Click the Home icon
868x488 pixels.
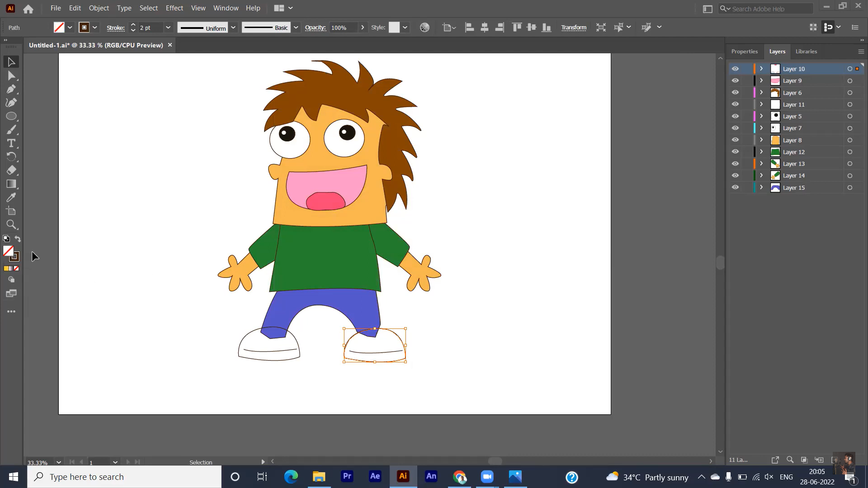(28, 9)
